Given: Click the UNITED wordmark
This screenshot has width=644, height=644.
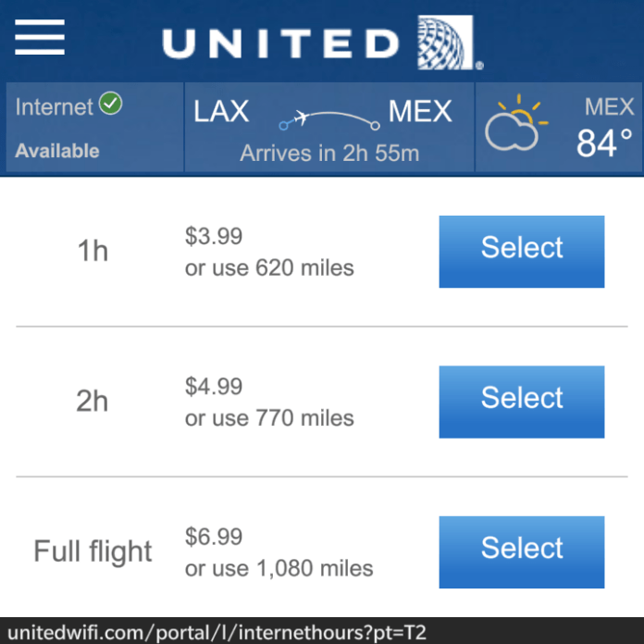Looking at the screenshot, I should 280,43.
